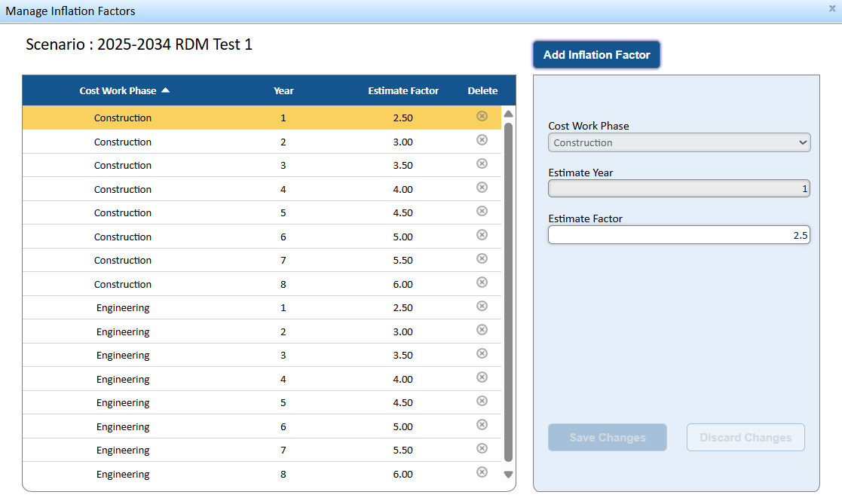Select the Construction row with factor 4.50
Screen dimensions: 842x504
tap(262, 213)
